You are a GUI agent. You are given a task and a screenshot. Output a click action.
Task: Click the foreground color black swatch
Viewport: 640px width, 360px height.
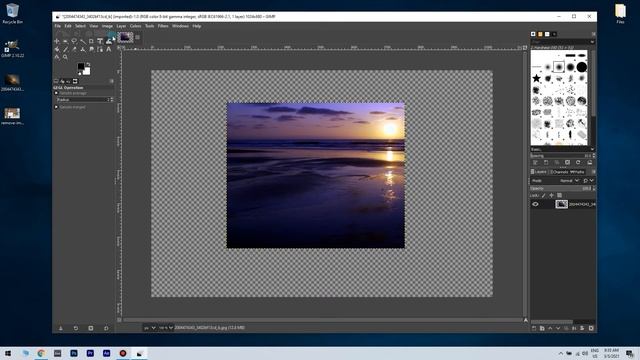pyautogui.click(x=80, y=66)
